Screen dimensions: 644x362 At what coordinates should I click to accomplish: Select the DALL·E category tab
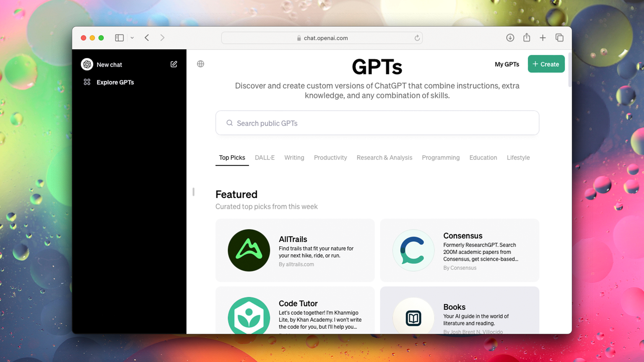(x=265, y=158)
